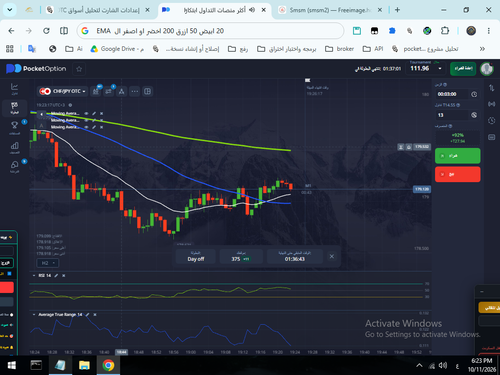Show hidden system tray icons arrow
Screen dimensions: 500x375
point(419,365)
